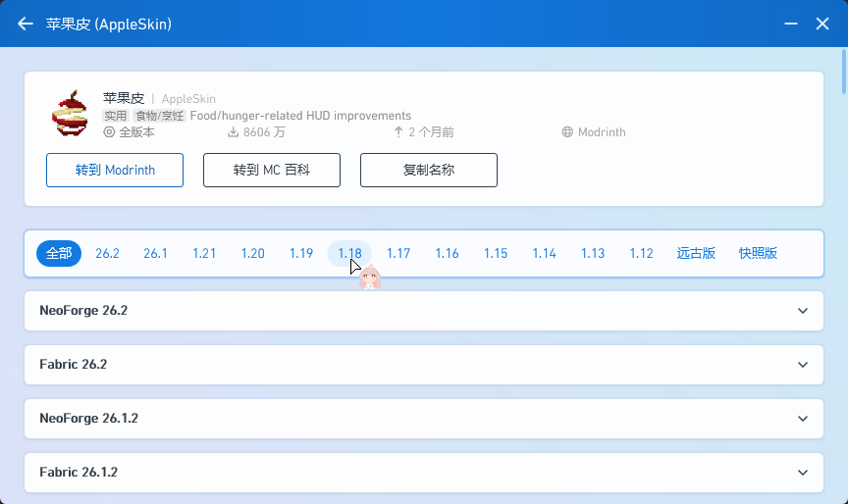848x504 pixels.
Task: Click the 食物/烹饪 category tag
Action: click(159, 116)
